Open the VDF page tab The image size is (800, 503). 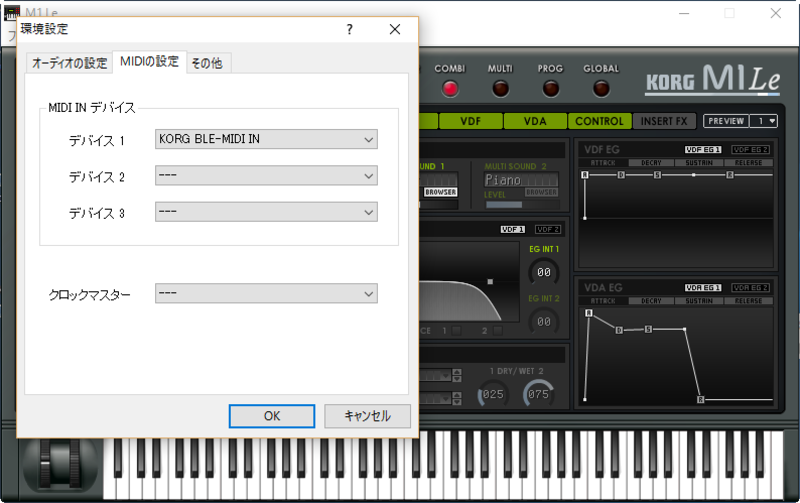(x=470, y=121)
